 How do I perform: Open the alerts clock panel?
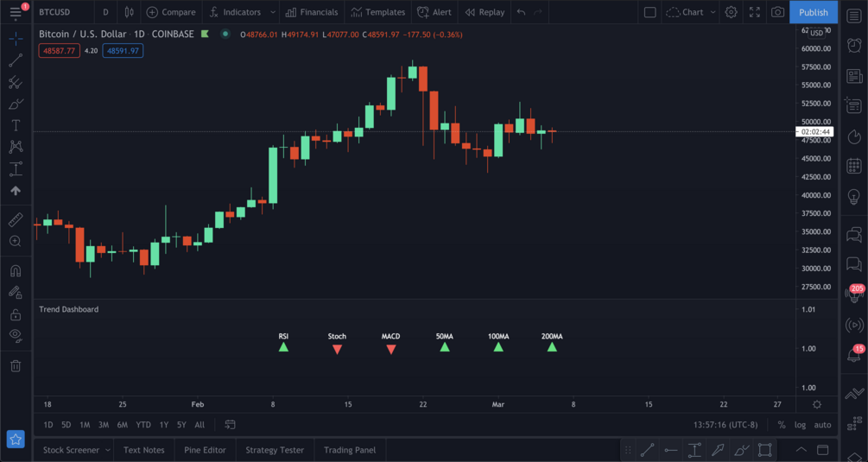point(854,46)
